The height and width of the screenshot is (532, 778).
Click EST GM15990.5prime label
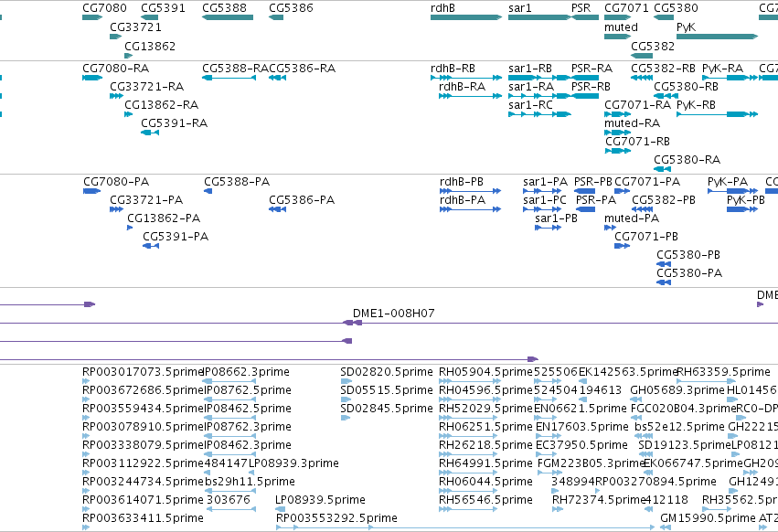coord(708,518)
